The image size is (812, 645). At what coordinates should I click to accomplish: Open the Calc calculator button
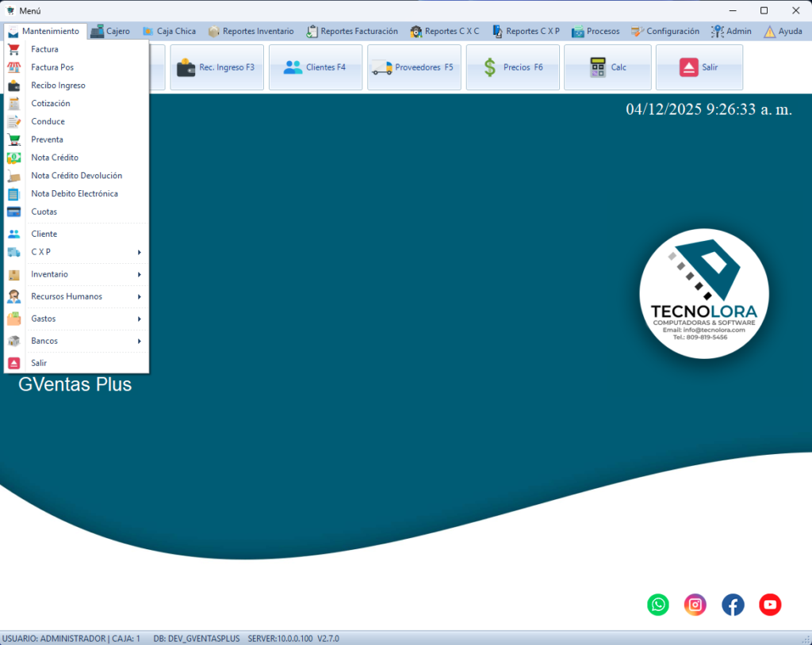(609, 67)
